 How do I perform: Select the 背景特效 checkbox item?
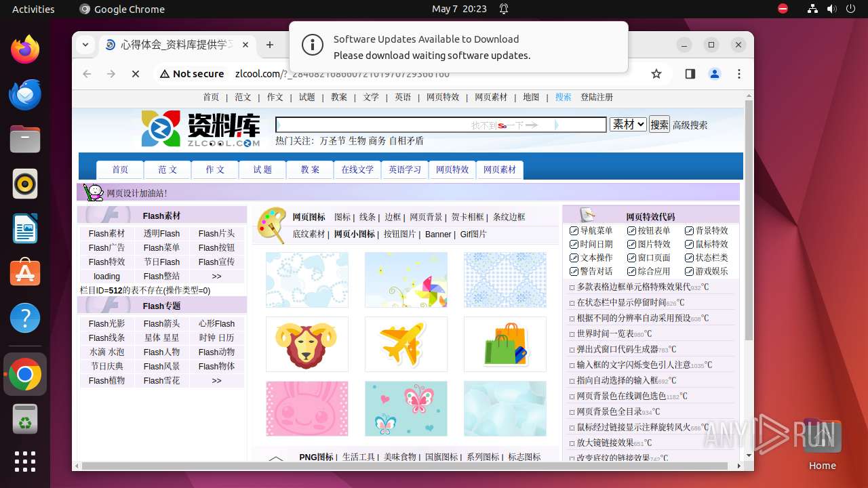click(x=707, y=230)
